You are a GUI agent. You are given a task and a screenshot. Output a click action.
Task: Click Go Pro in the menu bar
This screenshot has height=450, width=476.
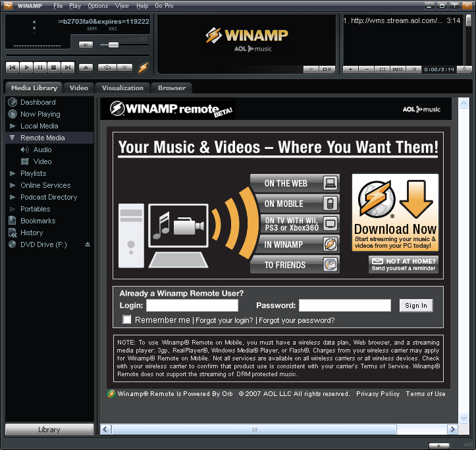click(x=164, y=6)
